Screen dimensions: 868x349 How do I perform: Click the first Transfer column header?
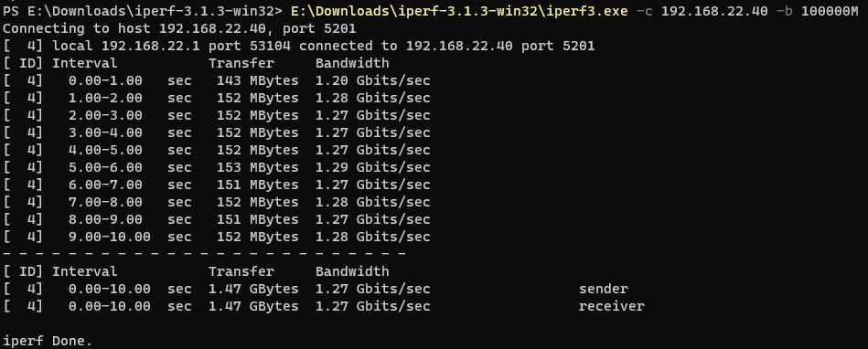click(241, 63)
